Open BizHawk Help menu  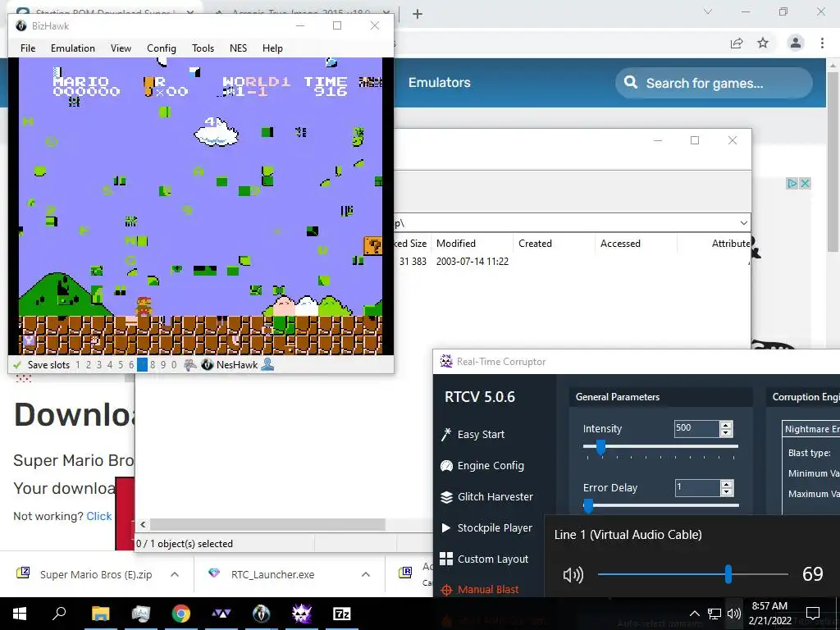(272, 48)
